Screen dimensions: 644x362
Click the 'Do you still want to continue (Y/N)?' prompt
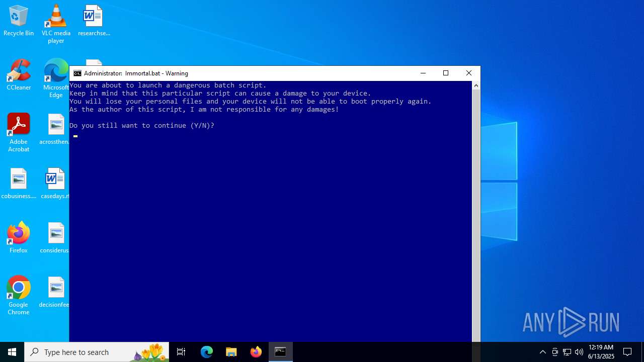coord(142,126)
